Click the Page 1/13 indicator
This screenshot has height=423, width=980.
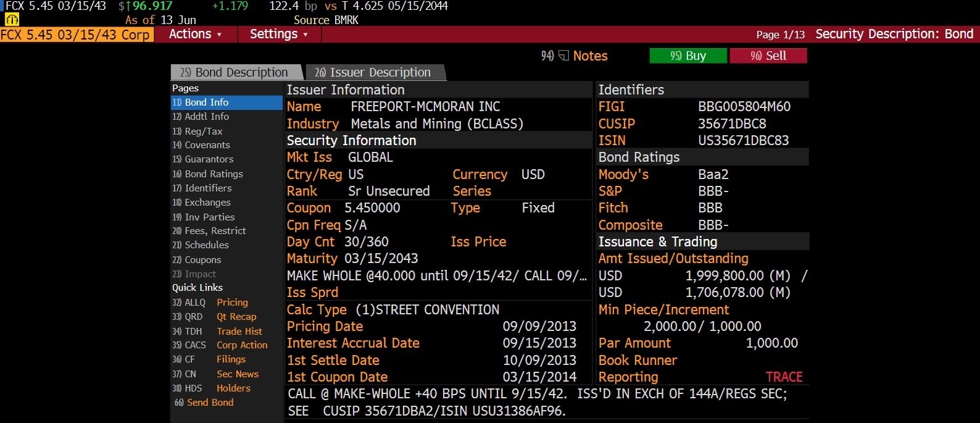click(781, 35)
